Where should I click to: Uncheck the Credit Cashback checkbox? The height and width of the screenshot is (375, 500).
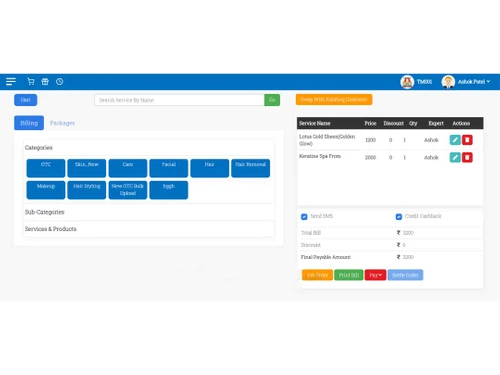[399, 217]
